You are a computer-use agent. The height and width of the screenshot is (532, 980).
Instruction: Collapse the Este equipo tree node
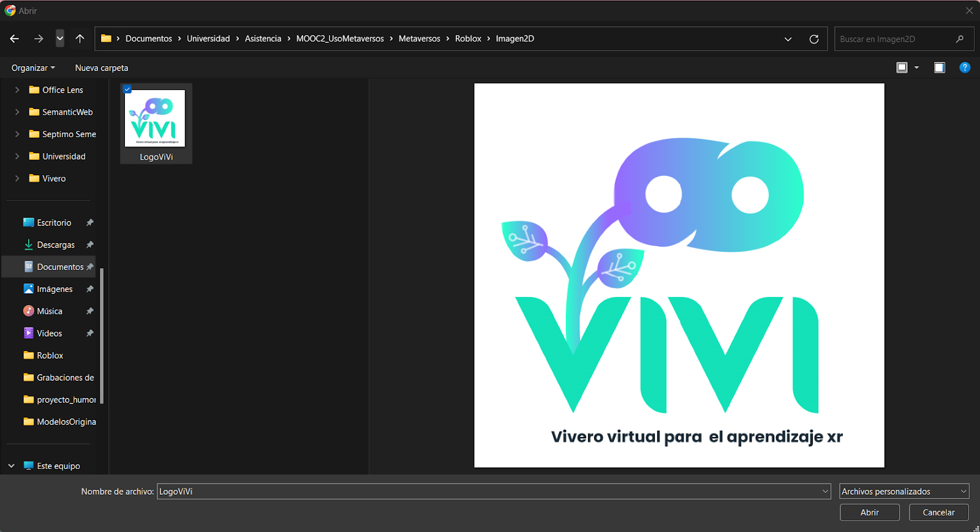pyautogui.click(x=11, y=466)
